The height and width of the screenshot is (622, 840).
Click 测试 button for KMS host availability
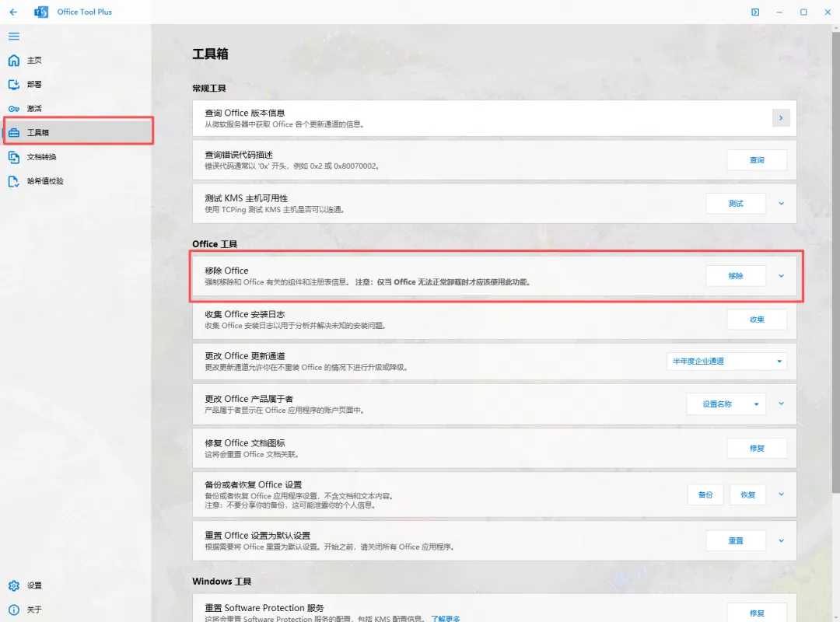tap(736, 204)
